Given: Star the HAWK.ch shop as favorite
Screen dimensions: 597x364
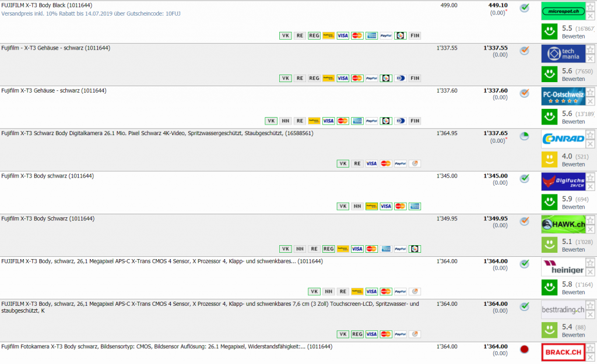Looking at the screenshot, I should [590, 220].
